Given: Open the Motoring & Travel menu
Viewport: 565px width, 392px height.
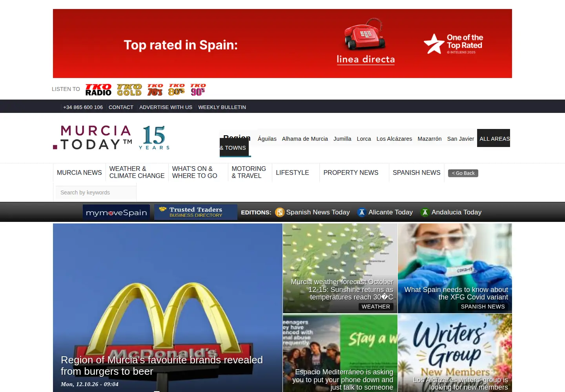Looking at the screenshot, I should pyautogui.click(x=249, y=172).
